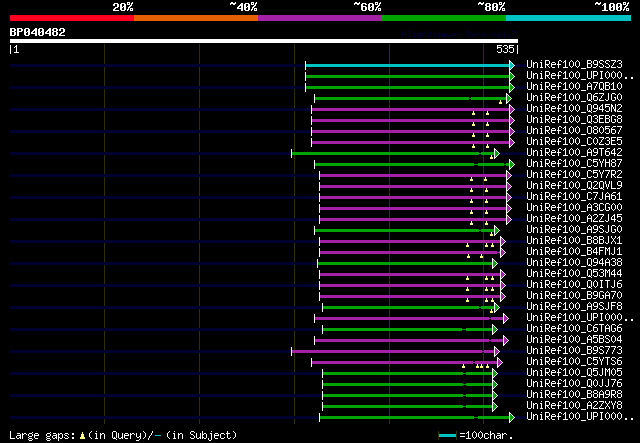This screenshot has height=443, width=640.
Task: Select the UniRef100_A3CG00 label
Action: pyautogui.click(x=574, y=208)
